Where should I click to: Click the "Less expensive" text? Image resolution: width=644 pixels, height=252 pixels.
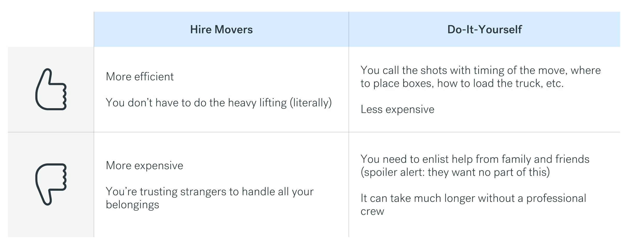point(398,109)
